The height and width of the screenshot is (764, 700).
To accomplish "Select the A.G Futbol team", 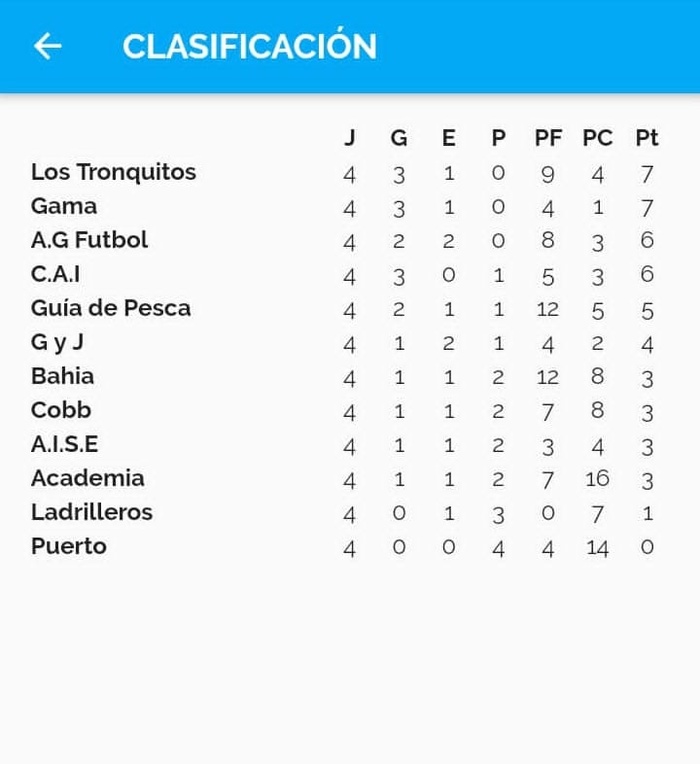I will 89,240.
